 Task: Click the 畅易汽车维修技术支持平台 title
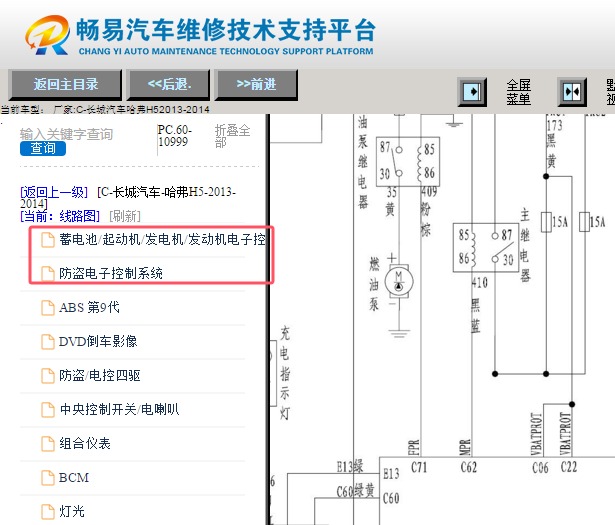tap(226, 30)
